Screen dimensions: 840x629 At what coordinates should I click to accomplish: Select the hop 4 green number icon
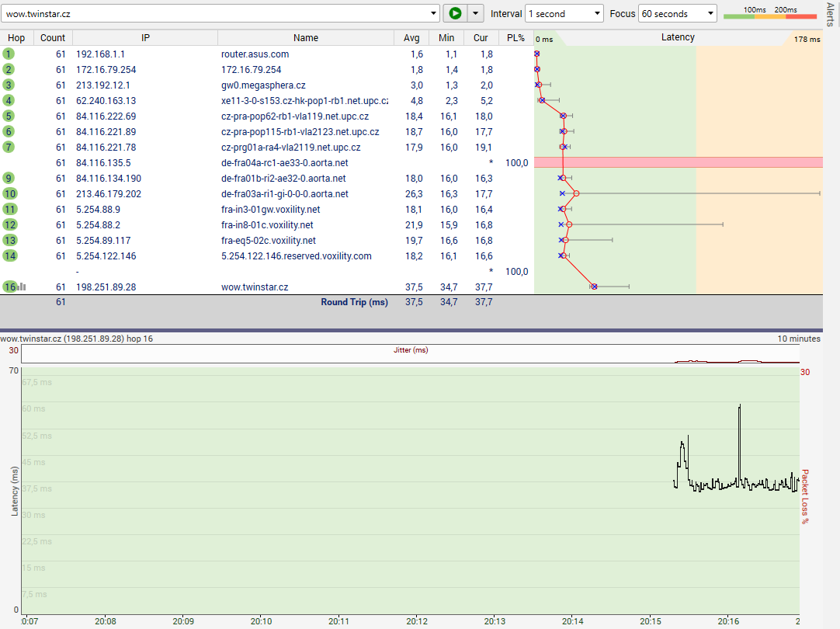(9, 100)
